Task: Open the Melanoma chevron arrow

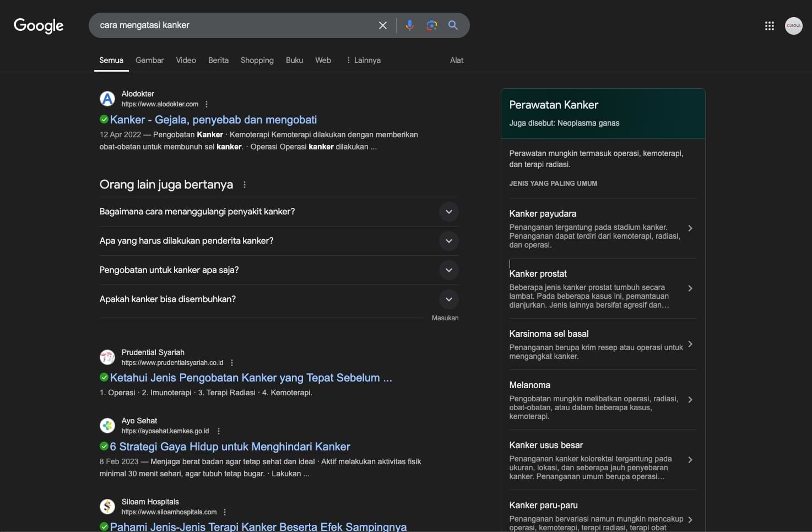Action: [x=690, y=400]
